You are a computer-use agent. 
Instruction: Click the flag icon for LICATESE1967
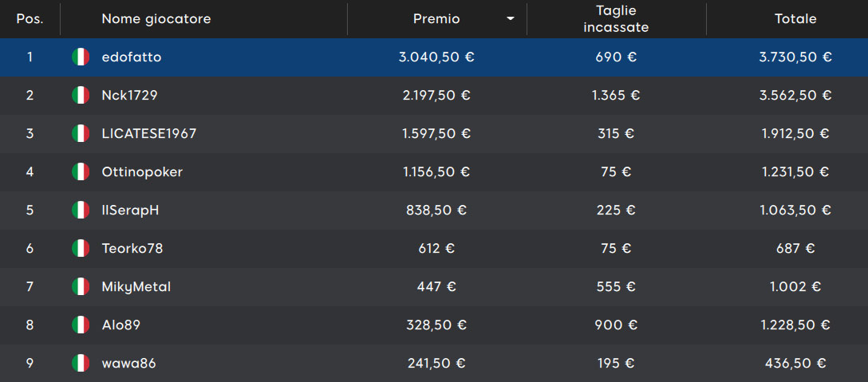(x=81, y=133)
